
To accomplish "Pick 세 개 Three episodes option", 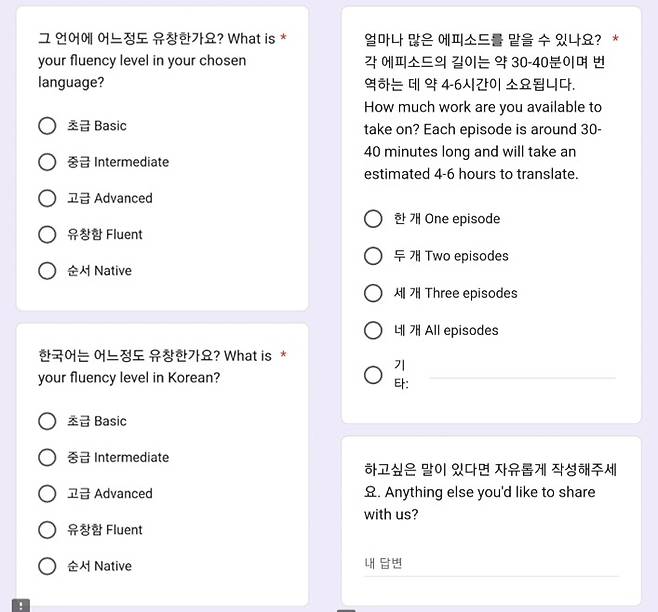I will pyautogui.click(x=373, y=293).
